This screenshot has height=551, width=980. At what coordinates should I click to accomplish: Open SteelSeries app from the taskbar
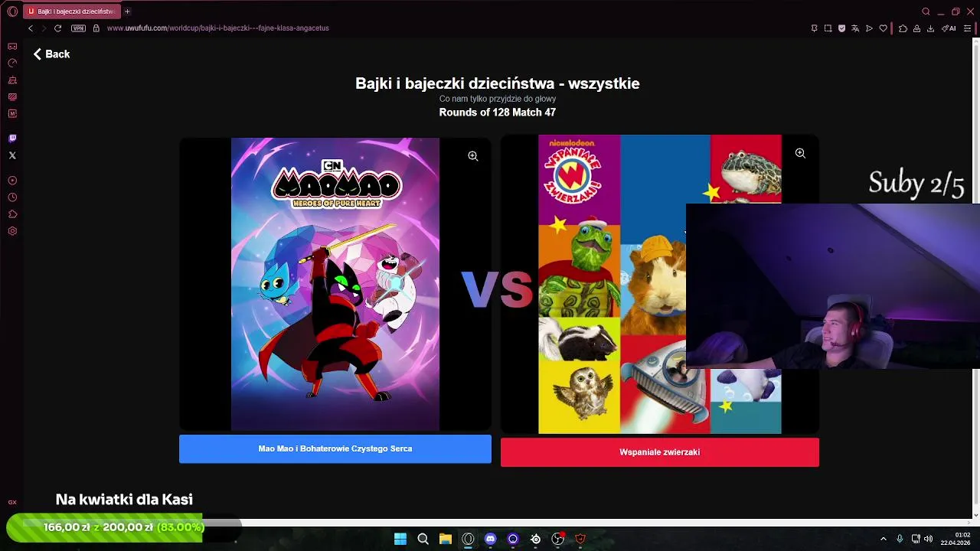[x=536, y=539]
